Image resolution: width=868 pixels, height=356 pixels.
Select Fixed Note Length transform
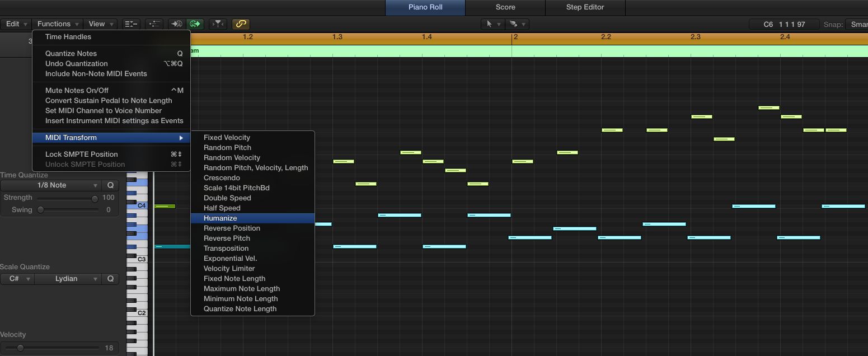[252, 279]
